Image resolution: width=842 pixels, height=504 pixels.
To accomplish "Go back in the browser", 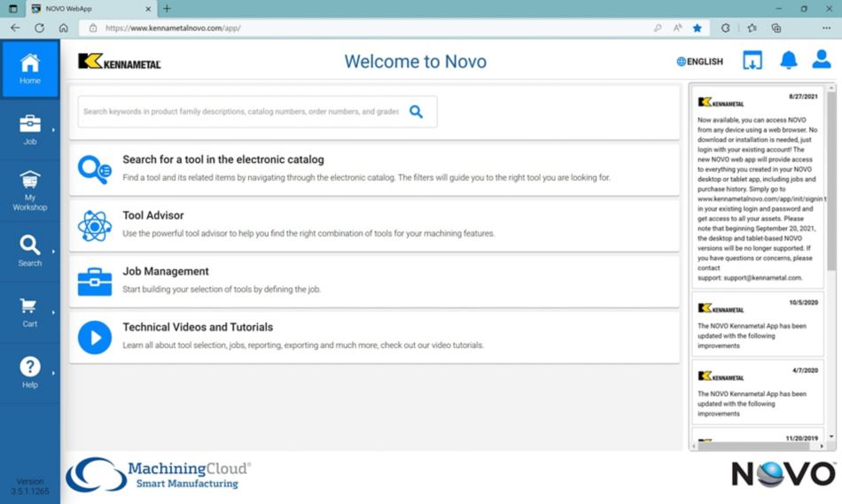I will click(x=15, y=28).
